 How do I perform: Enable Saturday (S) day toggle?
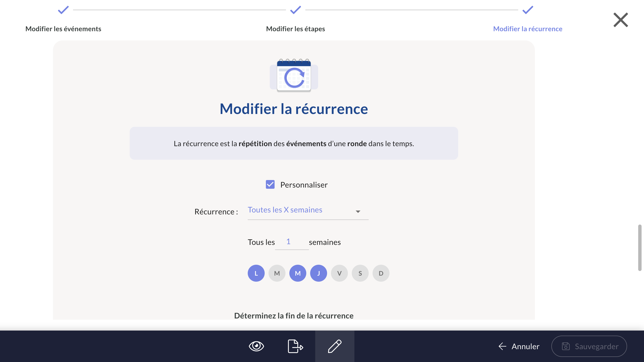point(360,273)
